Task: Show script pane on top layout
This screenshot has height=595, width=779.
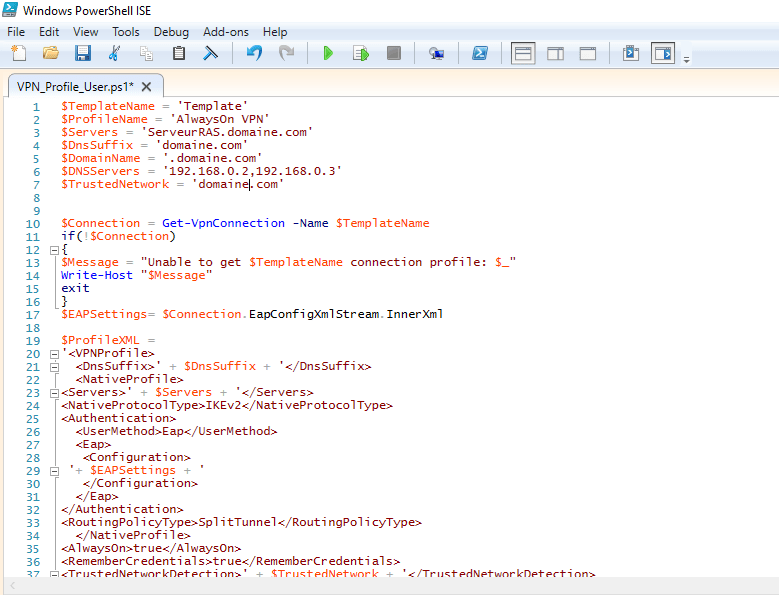Action: tap(523, 53)
